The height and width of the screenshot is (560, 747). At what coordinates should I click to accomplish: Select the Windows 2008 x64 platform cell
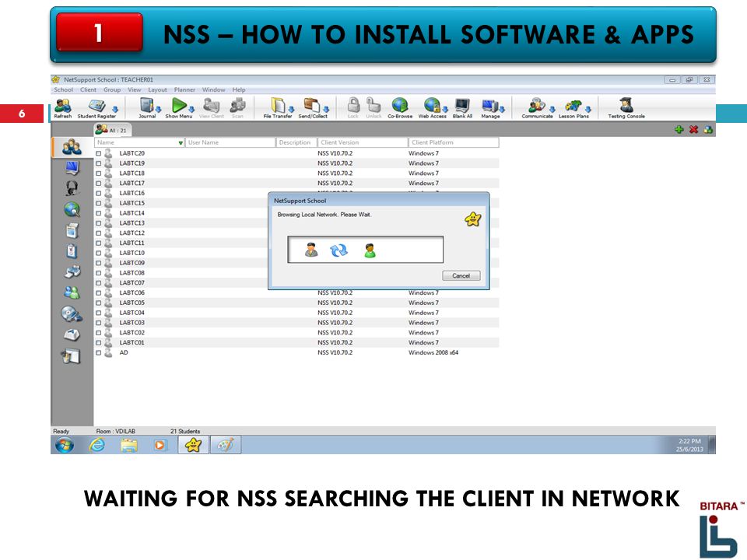(x=433, y=353)
